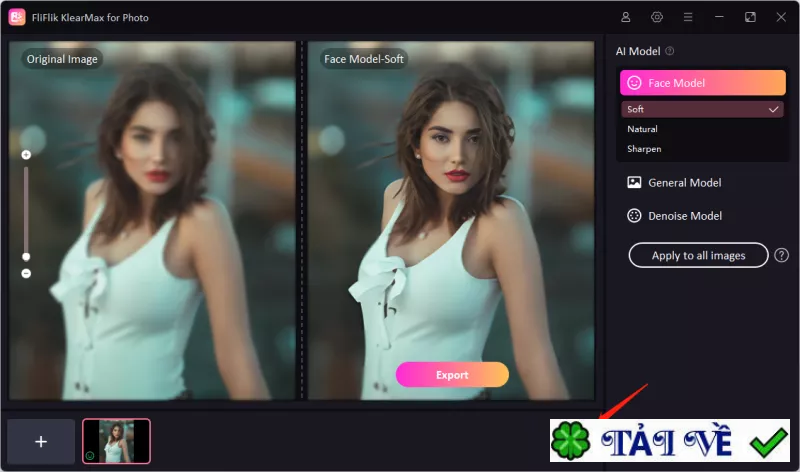Click Apply to all images button

click(x=698, y=255)
